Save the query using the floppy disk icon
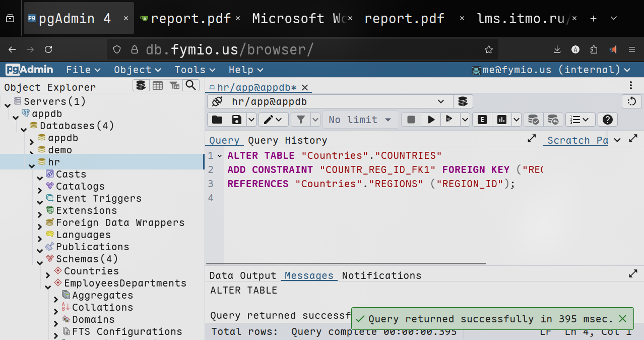Image resolution: width=644 pixels, height=340 pixels. tap(236, 120)
